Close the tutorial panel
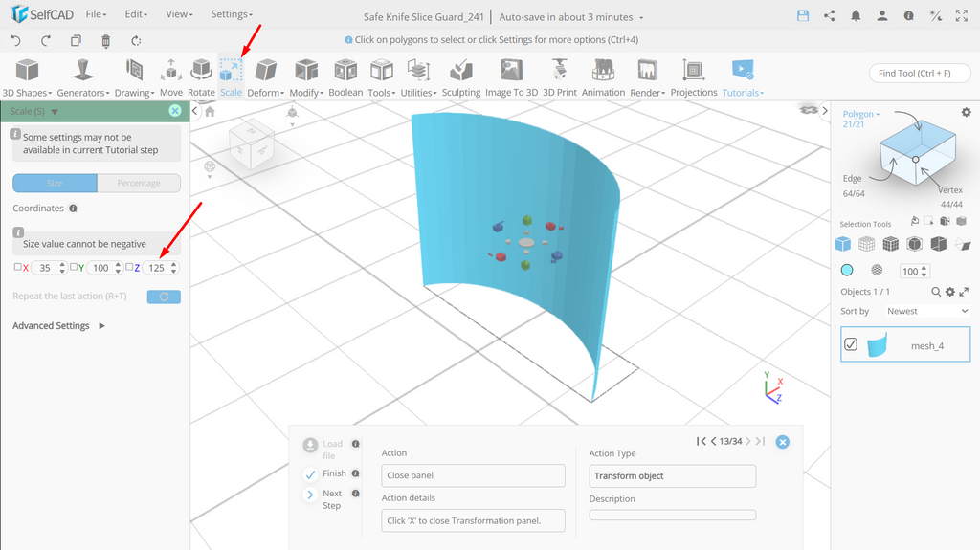Image resolution: width=980 pixels, height=550 pixels. point(782,442)
